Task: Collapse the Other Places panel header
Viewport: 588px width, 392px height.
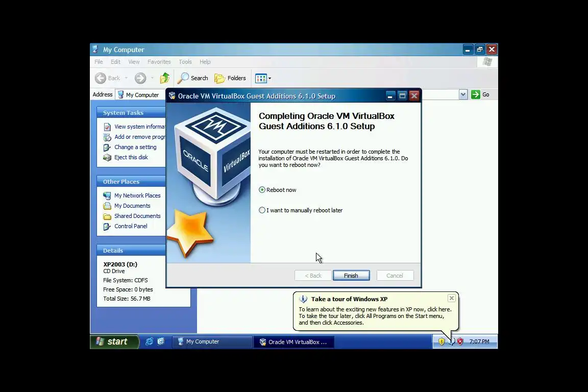Action: click(131, 182)
